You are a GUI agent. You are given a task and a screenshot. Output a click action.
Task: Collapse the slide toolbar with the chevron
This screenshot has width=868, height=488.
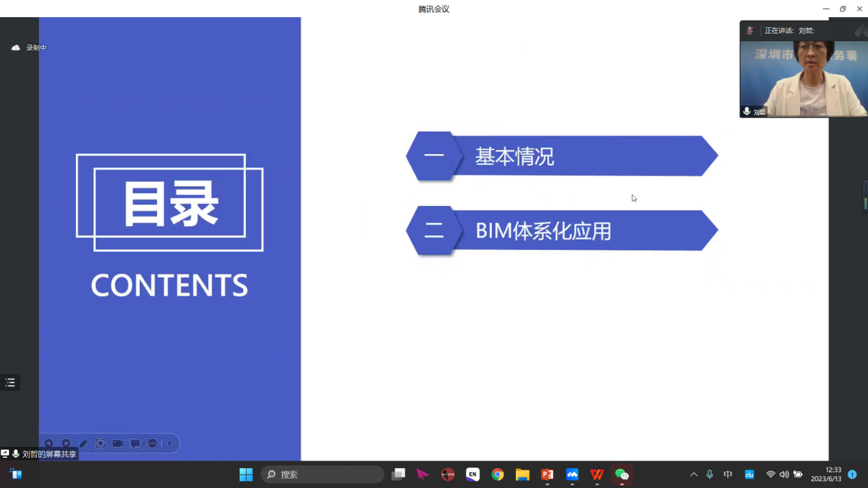(170, 444)
